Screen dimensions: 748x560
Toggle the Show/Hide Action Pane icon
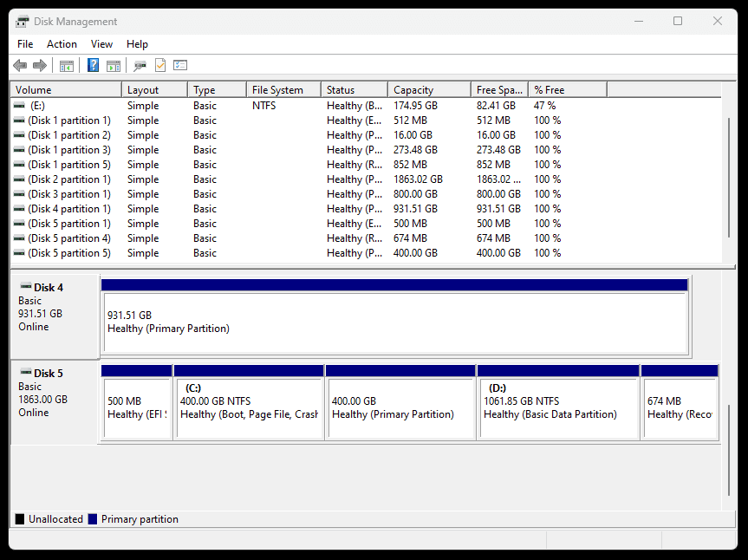[x=114, y=66]
